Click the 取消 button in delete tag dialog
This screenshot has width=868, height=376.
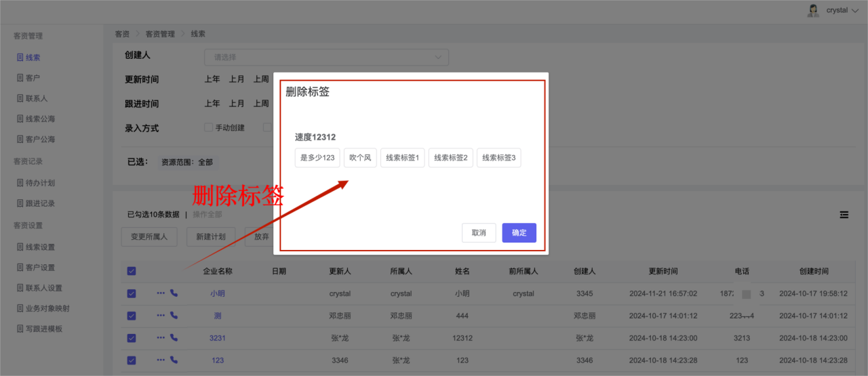pos(479,232)
